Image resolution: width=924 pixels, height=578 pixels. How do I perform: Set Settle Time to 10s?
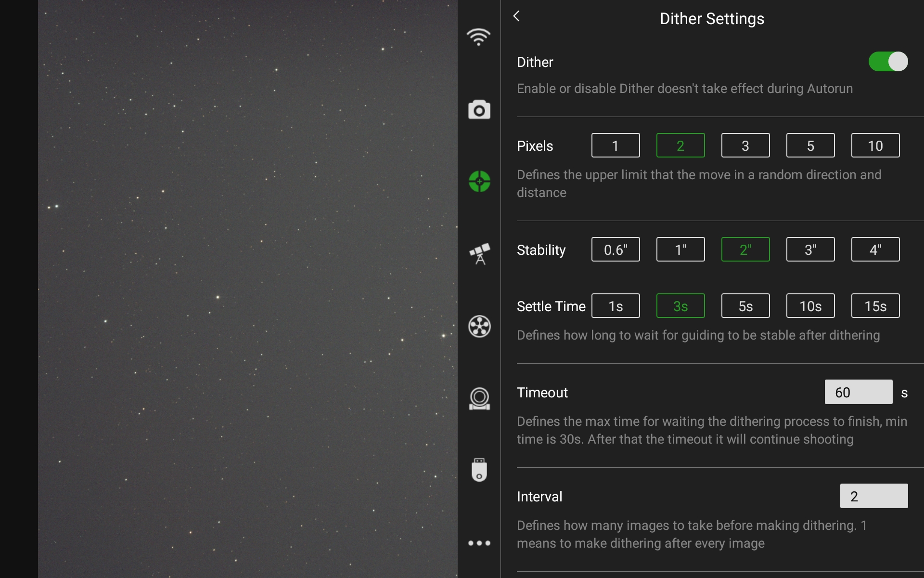810,306
